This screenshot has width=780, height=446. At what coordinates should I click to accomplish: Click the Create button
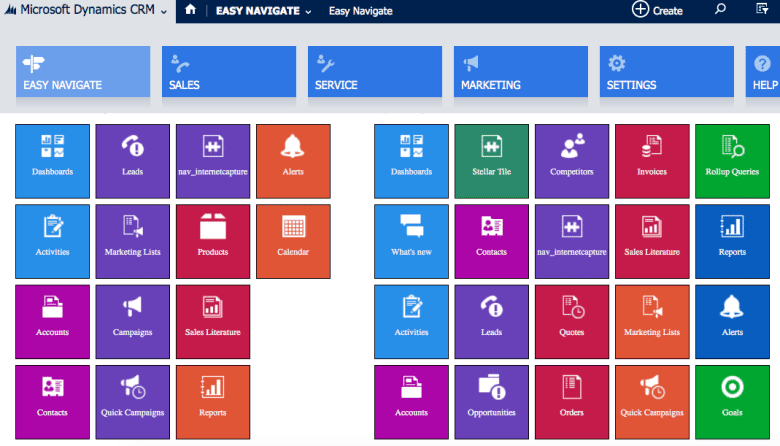tap(657, 10)
